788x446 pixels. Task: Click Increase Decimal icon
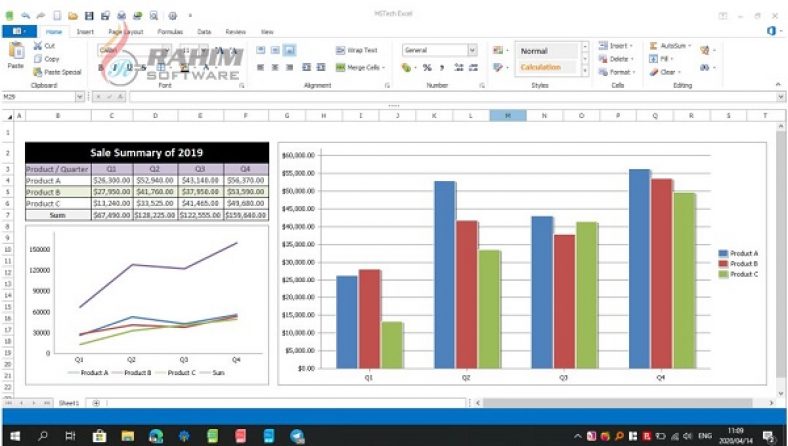[x=458, y=67]
